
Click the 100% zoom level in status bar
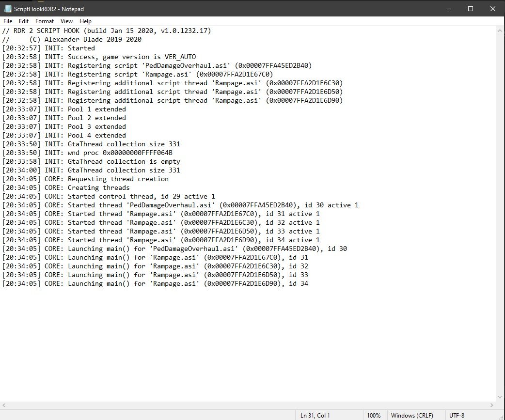pos(373,415)
